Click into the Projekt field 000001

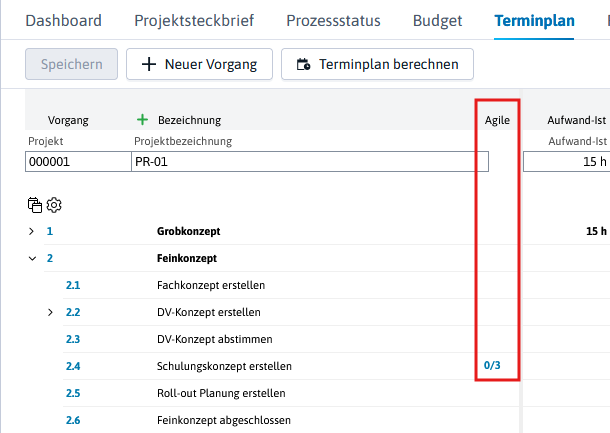click(x=78, y=161)
